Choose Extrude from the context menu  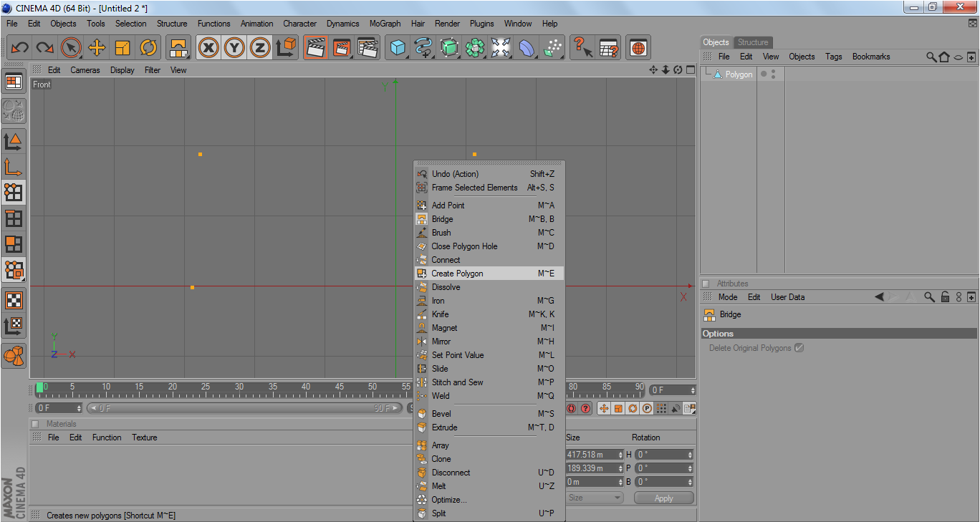click(489, 427)
